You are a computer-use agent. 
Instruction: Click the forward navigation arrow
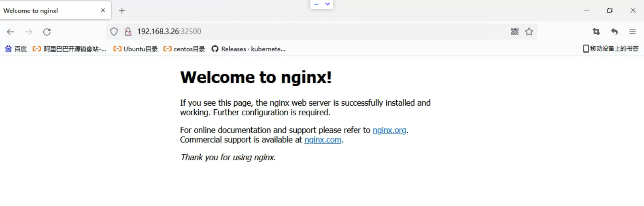29,32
